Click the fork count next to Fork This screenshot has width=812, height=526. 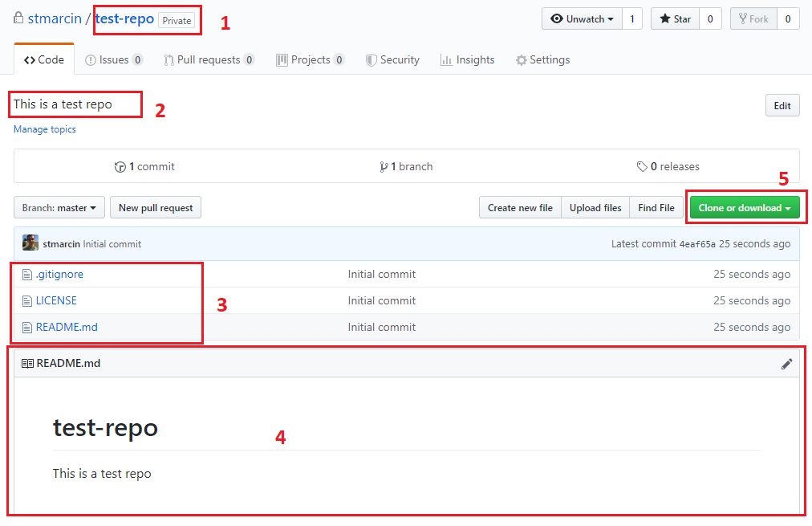(788, 19)
